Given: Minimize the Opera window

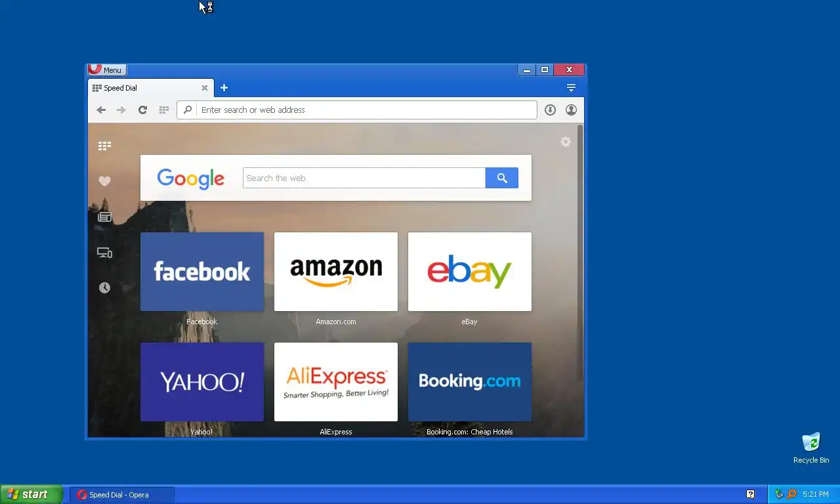Looking at the screenshot, I should [x=526, y=70].
